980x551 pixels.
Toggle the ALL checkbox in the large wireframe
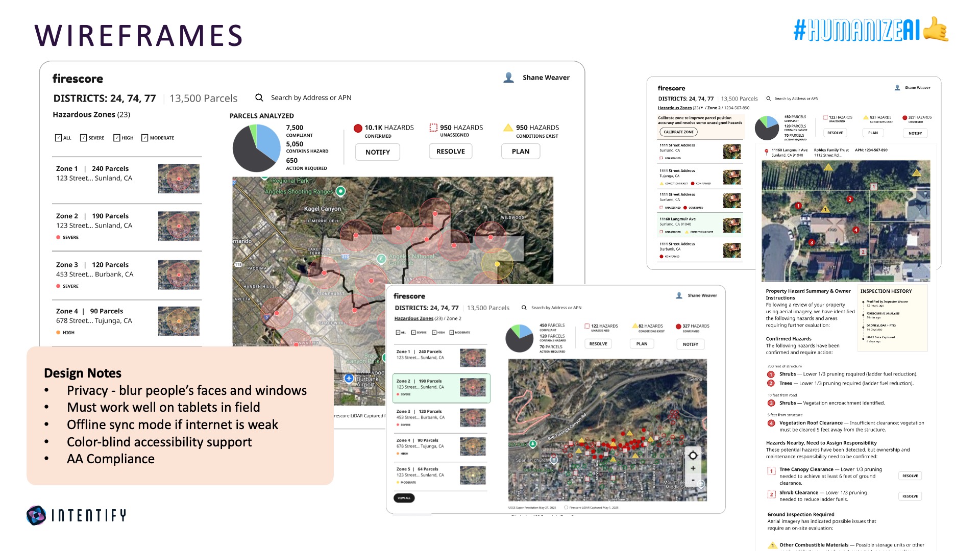[58, 138]
